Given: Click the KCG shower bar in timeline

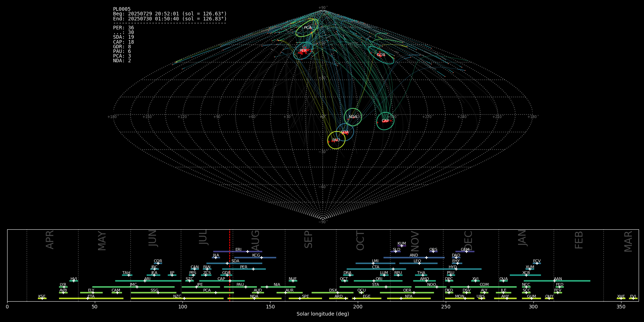Looking at the screenshot, I should 255,258.
